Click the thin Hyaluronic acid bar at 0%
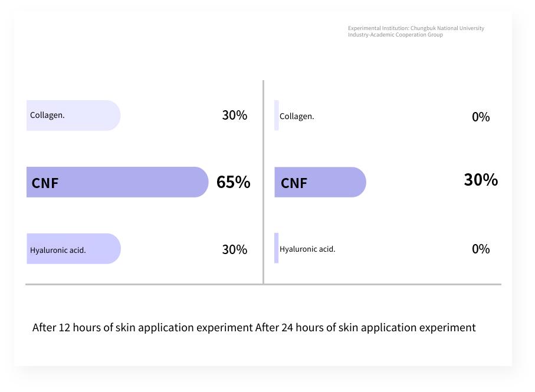The height and width of the screenshot is (392, 535). (x=277, y=248)
